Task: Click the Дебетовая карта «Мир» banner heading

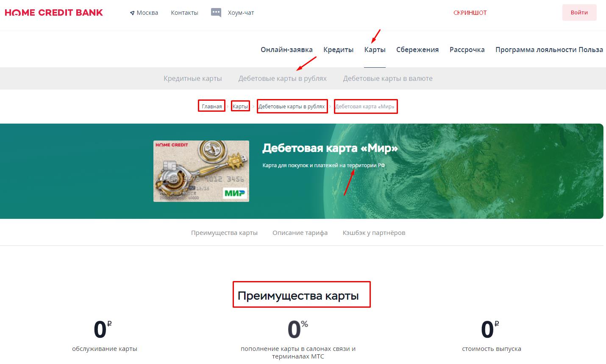Action: click(330, 148)
